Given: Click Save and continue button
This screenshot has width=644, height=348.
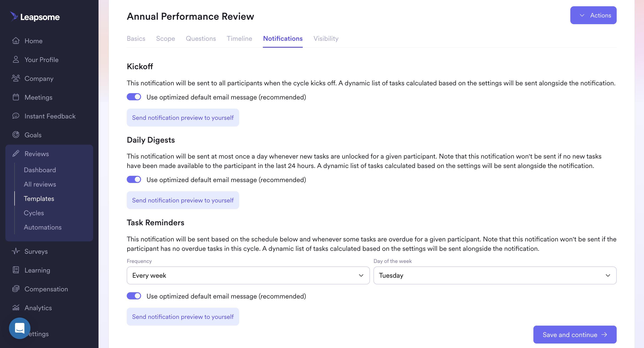Looking at the screenshot, I should tap(575, 335).
